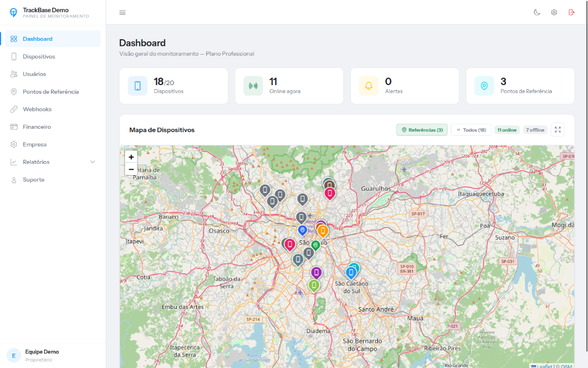
Task: Click the location pin icon on the Pontos de Referência card
Action: point(484,86)
